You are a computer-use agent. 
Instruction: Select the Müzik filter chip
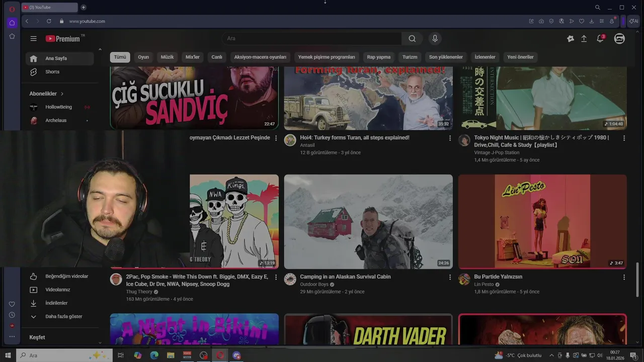coord(167,57)
